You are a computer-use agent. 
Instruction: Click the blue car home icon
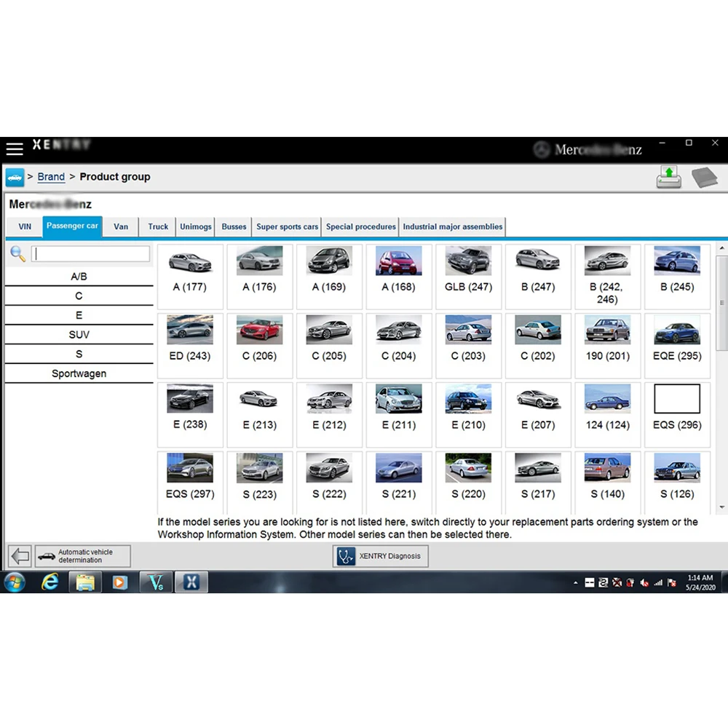(x=15, y=178)
